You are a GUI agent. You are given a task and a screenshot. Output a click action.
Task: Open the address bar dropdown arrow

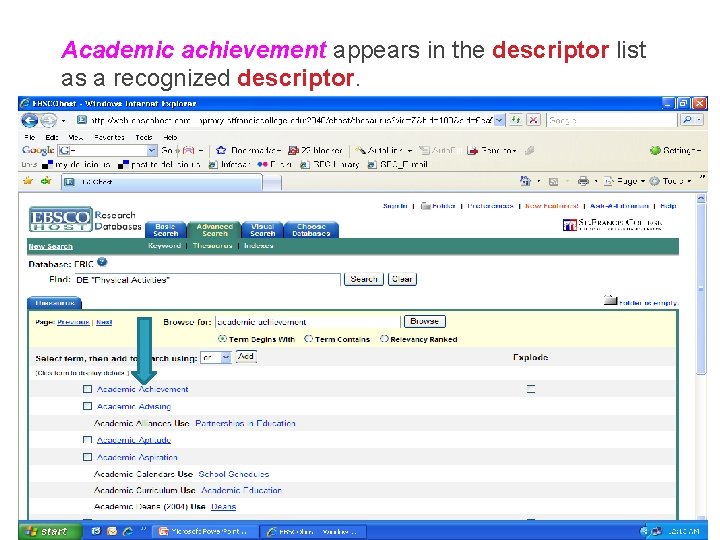[x=499, y=120]
